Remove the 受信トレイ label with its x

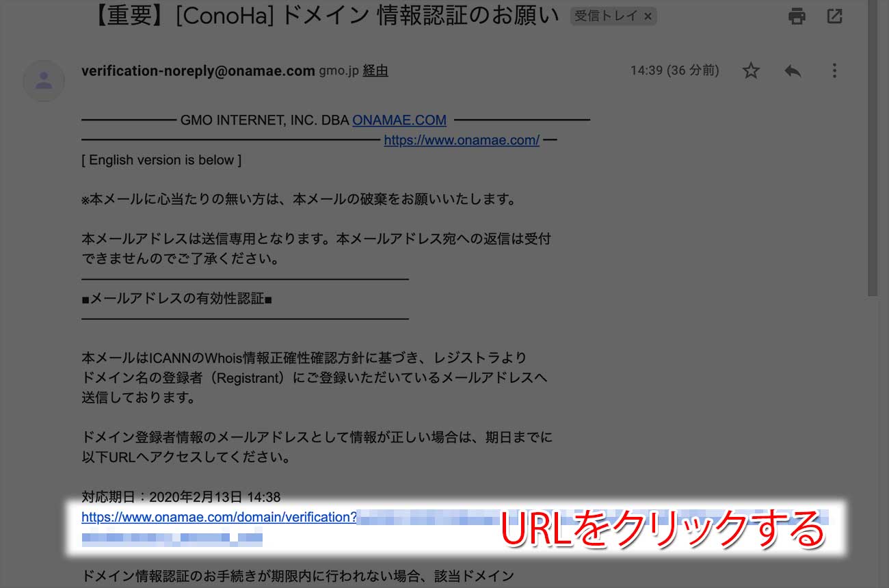pyautogui.click(x=648, y=16)
